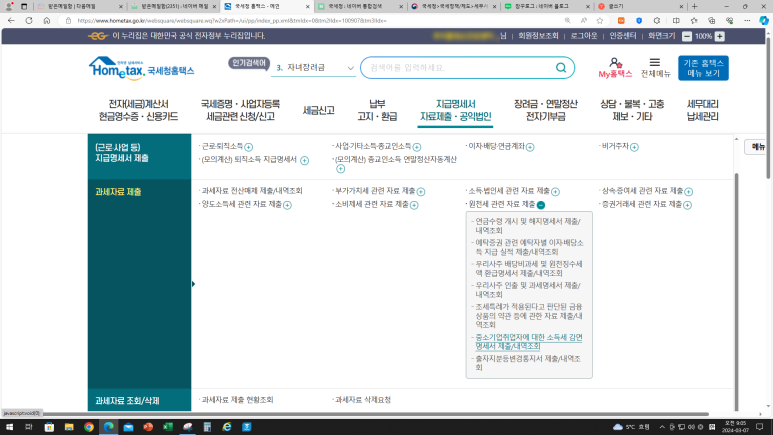
Task: Expand 증권거래세 관련 자료 제출 plus icon
Action: (688, 205)
